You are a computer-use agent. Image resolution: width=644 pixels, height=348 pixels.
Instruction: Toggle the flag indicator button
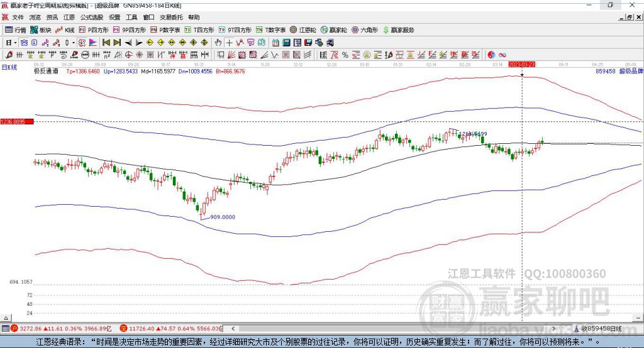[x=93, y=42]
